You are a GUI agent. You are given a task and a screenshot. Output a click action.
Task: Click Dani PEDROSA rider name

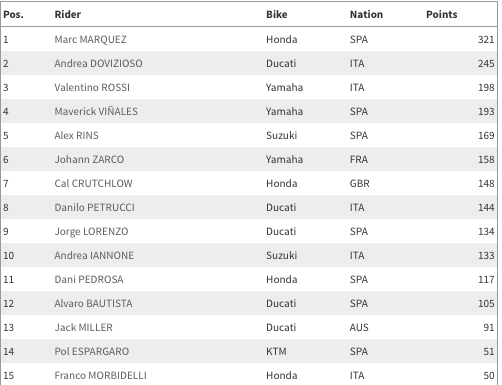click(x=89, y=279)
